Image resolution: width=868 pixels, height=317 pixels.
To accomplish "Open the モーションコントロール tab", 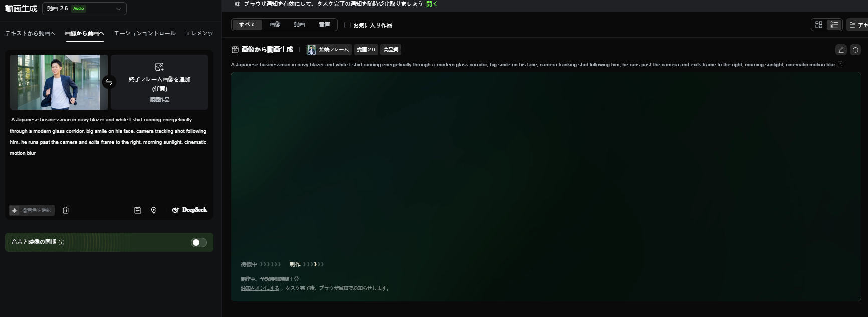I will pos(144,33).
